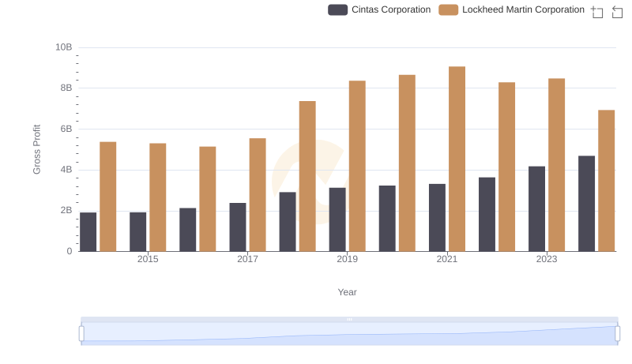The height and width of the screenshot is (364, 632).
Task: Click the 2019 x-axis label
Action: pyautogui.click(x=348, y=259)
